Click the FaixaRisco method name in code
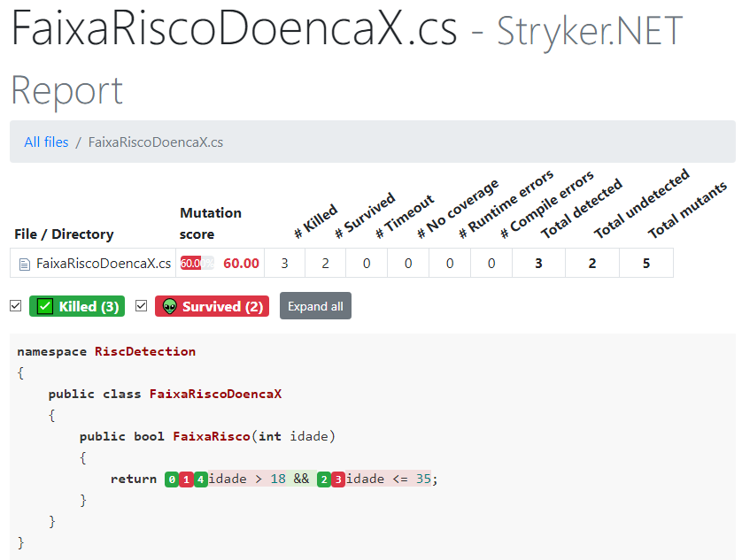 [211, 436]
